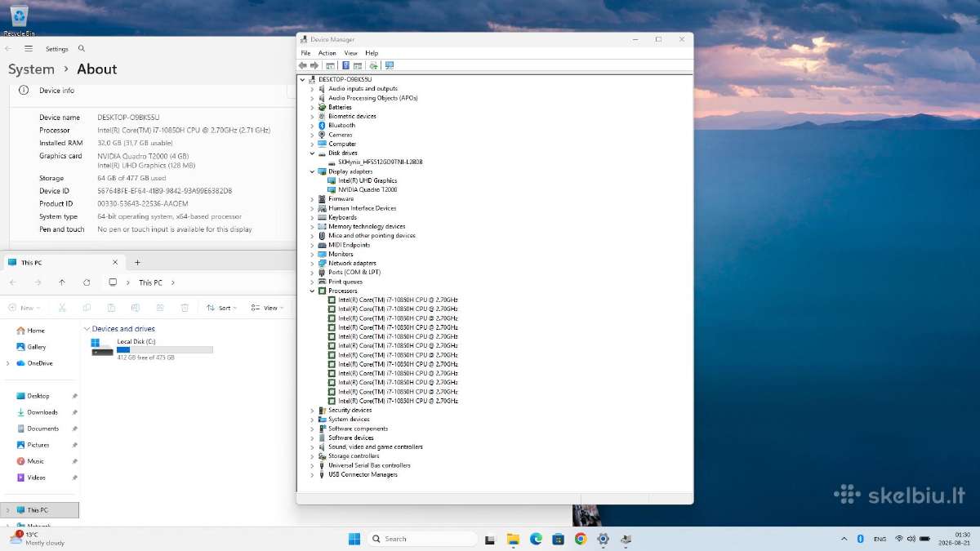This screenshot has width=980, height=551.
Task: Open Microsoft Edge from the taskbar
Action: click(536, 539)
